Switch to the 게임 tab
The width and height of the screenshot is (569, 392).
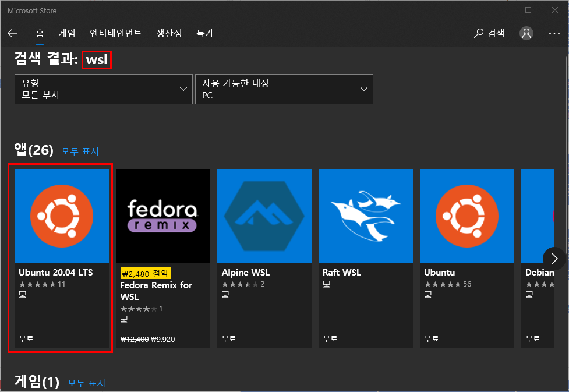[67, 33]
